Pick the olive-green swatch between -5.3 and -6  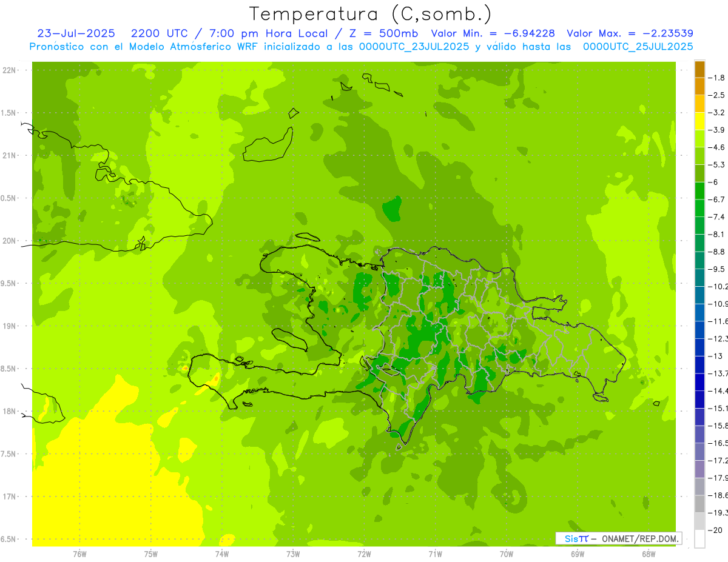coord(699,173)
